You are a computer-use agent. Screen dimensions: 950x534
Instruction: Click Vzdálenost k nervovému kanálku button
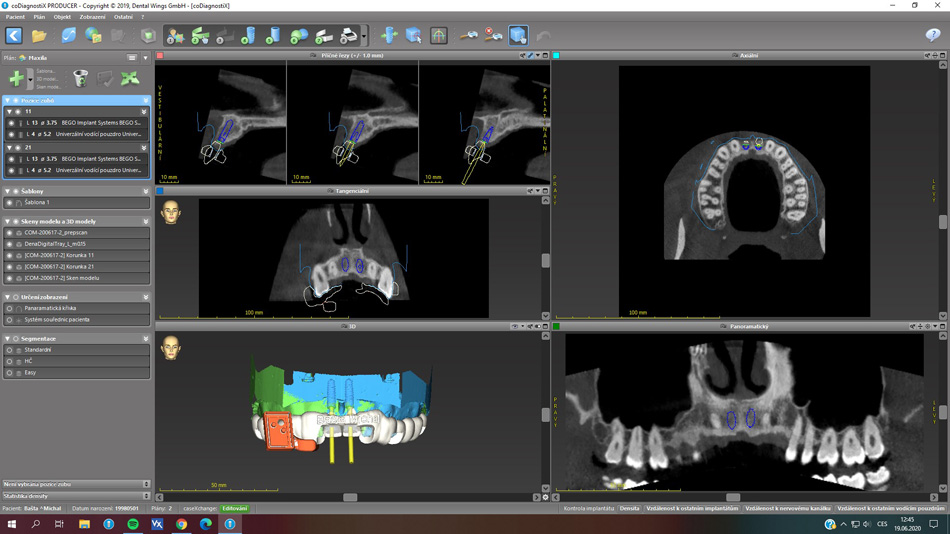pos(788,509)
